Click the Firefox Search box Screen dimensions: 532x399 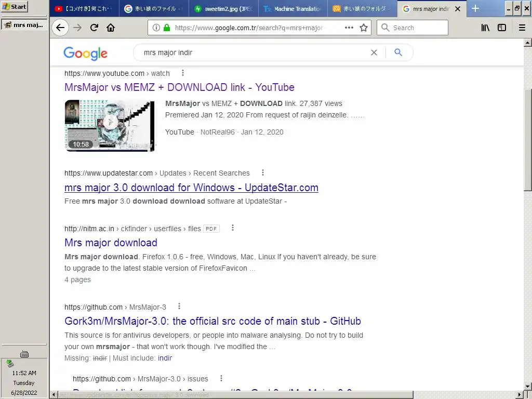pyautogui.click(x=413, y=28)
